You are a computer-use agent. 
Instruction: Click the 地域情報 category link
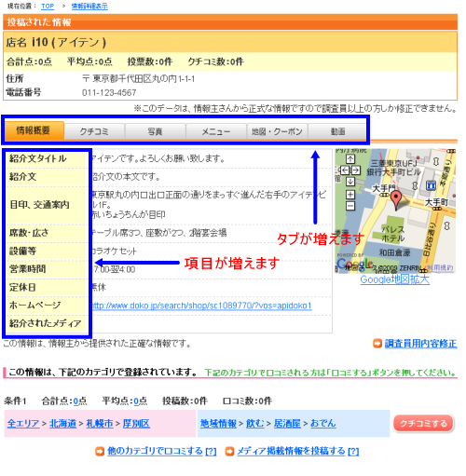218,424
